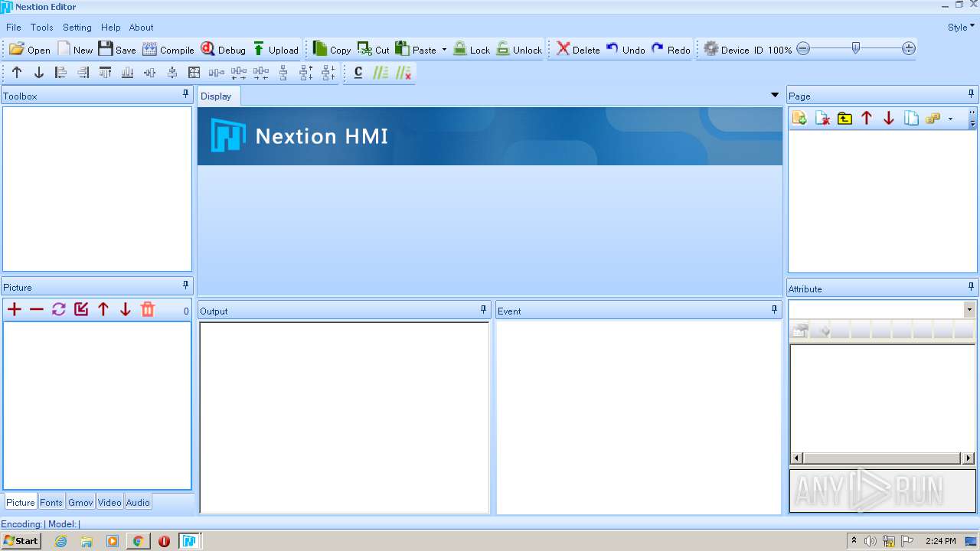The width and height of the screenshot is (980, 551).
Task: Open the Tools menu
Action: [x=42, y=27]
